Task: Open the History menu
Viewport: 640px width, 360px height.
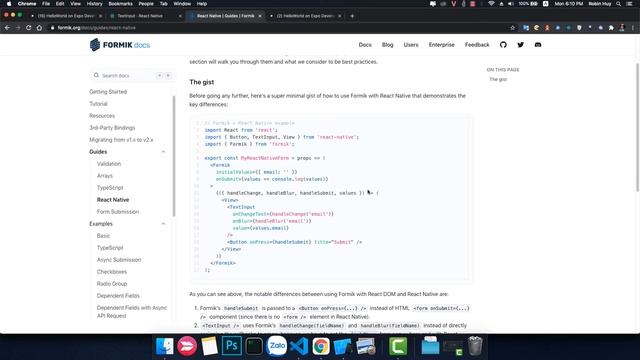Action: [x=94, y=4]
